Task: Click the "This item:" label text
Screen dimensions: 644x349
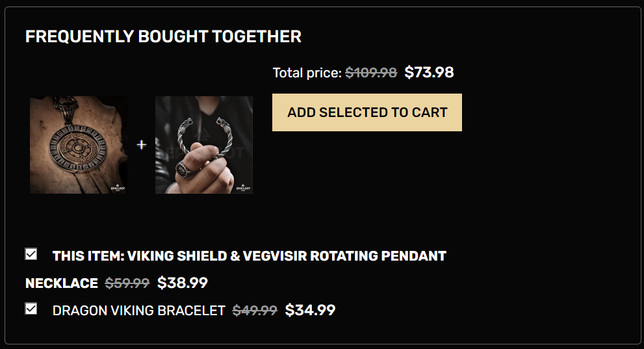Action: tap(88, 256)
